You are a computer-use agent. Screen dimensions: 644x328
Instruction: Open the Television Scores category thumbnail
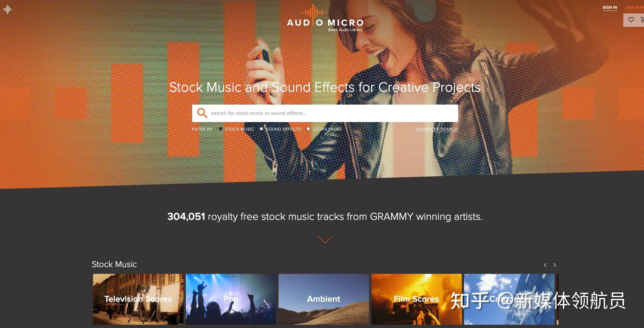138,299
